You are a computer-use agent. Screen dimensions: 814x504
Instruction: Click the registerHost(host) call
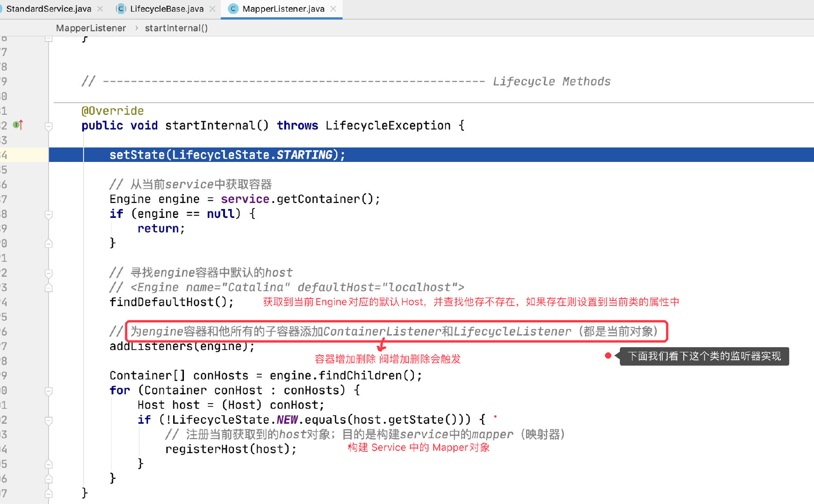coord(231,449)
